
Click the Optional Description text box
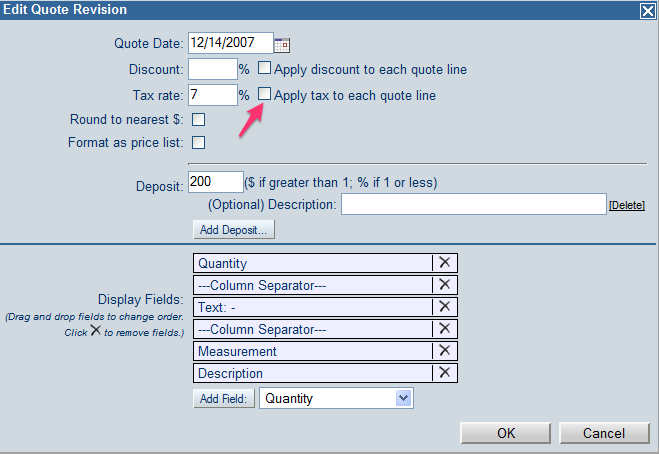[x=474, y=204]
